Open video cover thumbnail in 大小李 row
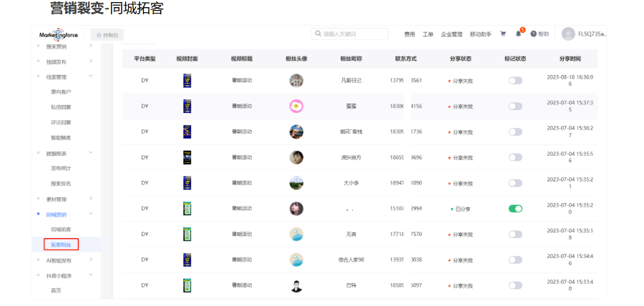Viewport: 644px width, 306px height. (x=187, y=183)
